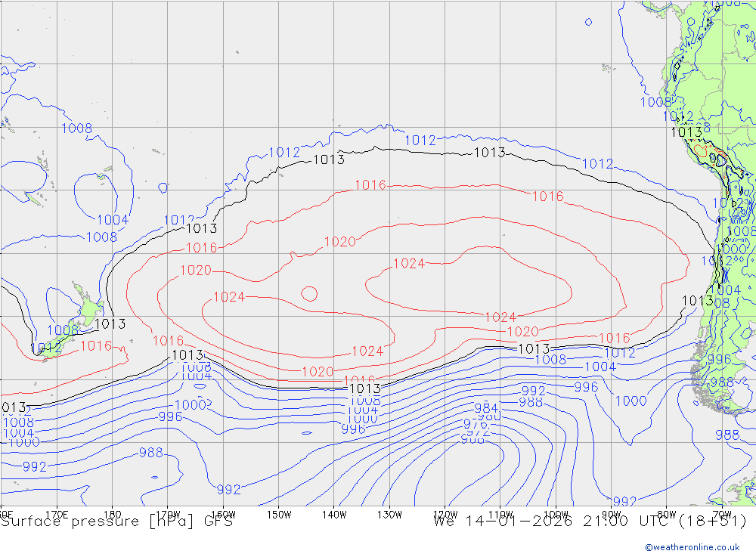Image resolution: width=756 pixels, height=554 pixels.
Task: Click the 1013 label just east of New Zealand
Action: click(x=110, y=324)
